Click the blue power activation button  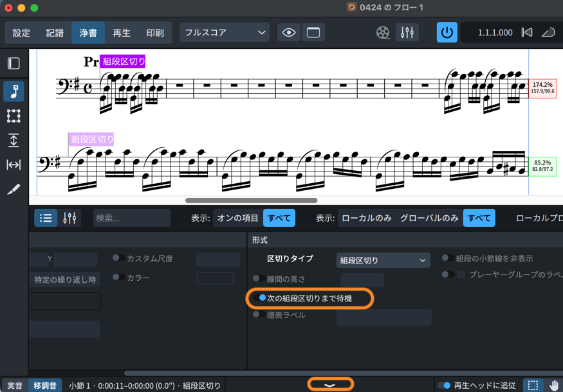(x=447, y=33)
